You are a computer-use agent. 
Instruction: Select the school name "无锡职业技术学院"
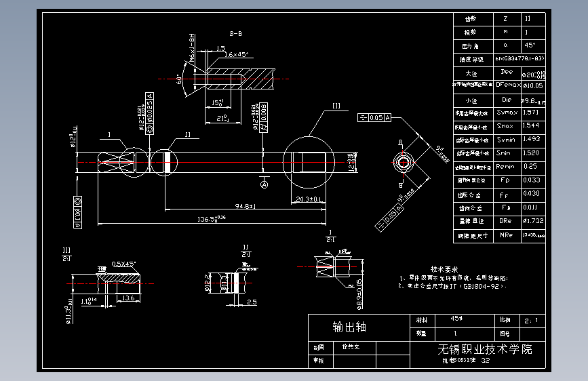(485, 349)
